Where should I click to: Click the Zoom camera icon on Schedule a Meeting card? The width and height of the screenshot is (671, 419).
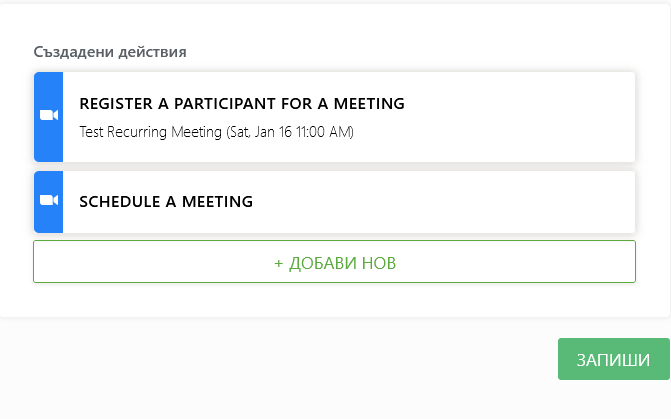[48, 201]
